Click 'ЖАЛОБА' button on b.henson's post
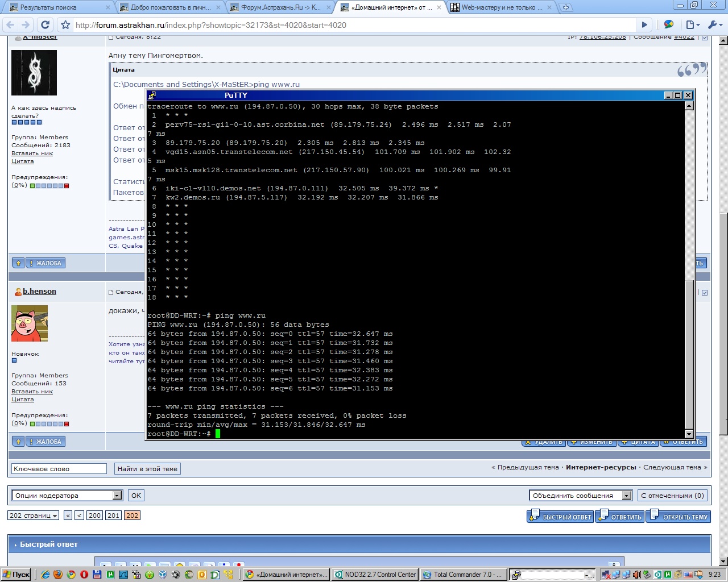The height and width of the screenshot is (582, 728). [x=45, y=442]
